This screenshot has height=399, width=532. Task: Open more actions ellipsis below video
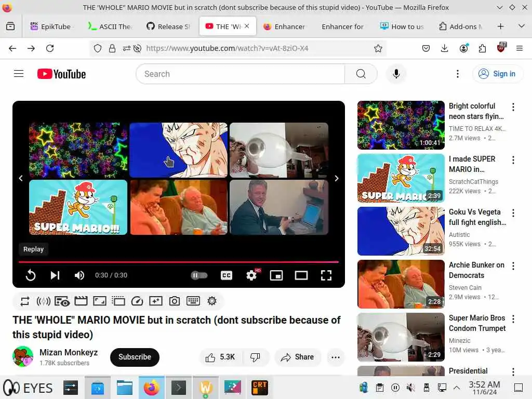[x=336, y=357]
